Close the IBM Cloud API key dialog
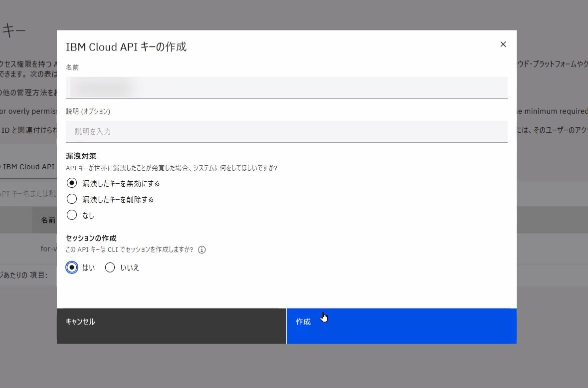 click(x=503, y=44)
